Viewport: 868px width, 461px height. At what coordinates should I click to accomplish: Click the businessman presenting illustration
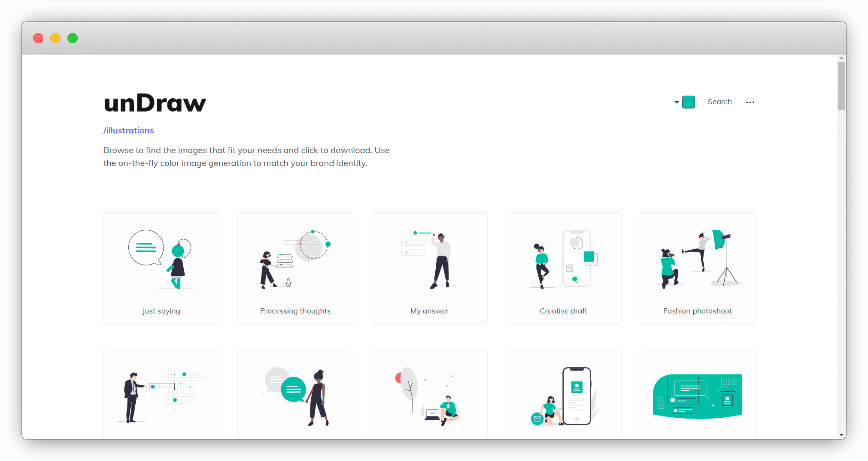tap(161, 395)
